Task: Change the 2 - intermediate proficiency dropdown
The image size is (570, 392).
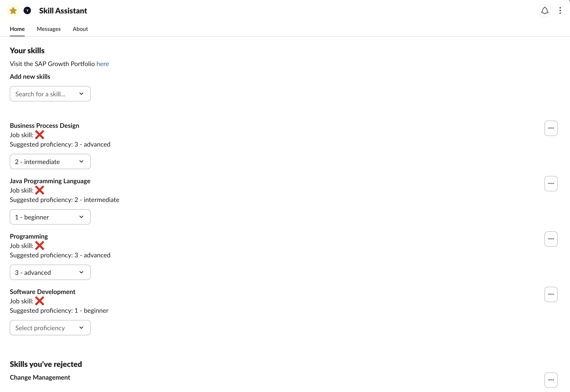Action: click(x=50, y=162)
